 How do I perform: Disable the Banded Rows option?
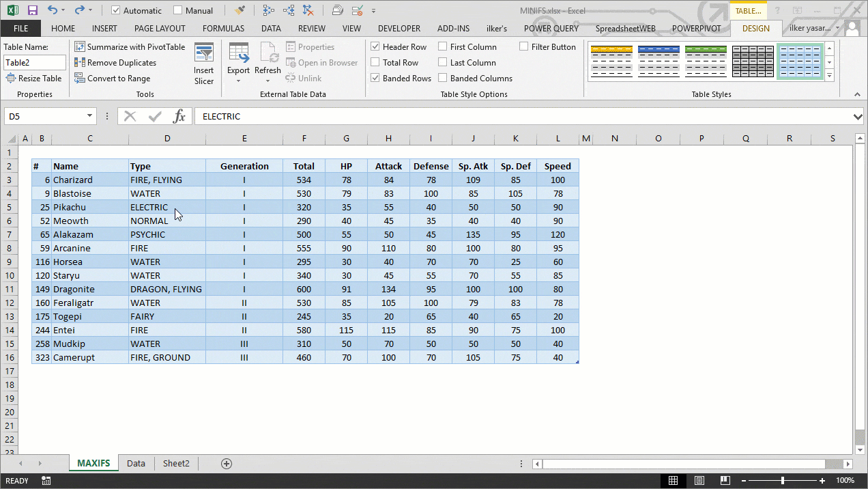click(x=375, y=78)
